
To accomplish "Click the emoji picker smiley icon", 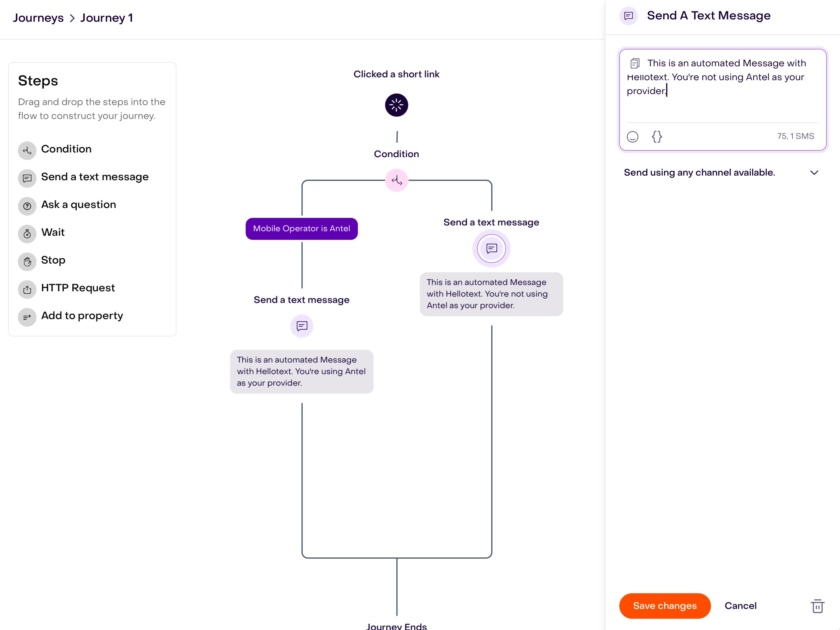I will coord(632,137).
